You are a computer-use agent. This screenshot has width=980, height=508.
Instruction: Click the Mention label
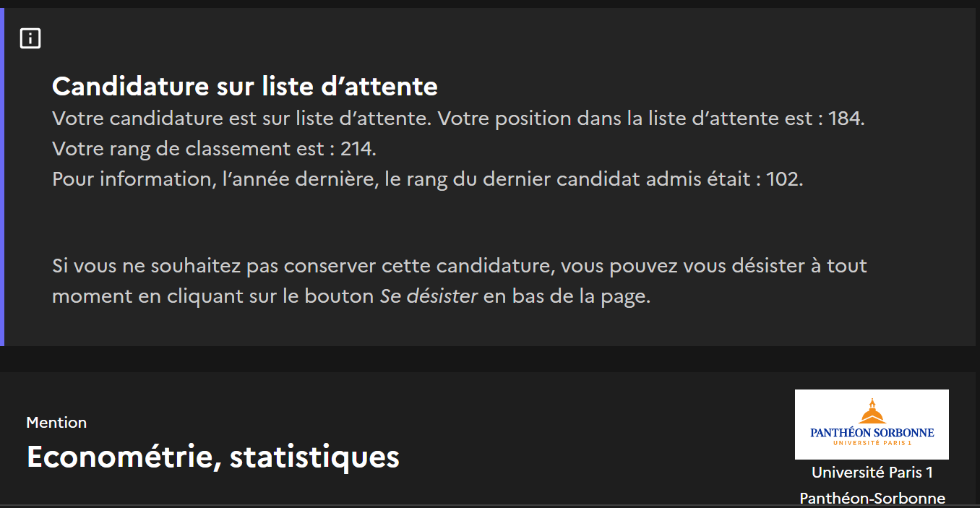point(56,423)
